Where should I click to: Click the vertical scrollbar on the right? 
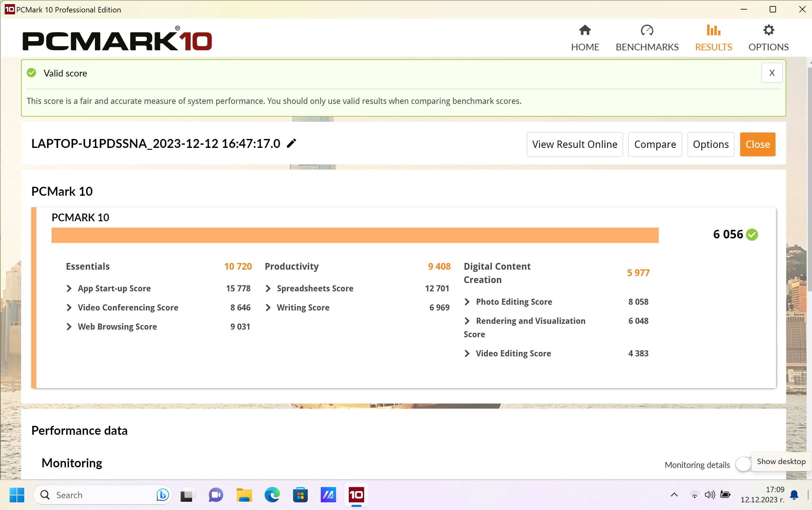pos(810,179)
